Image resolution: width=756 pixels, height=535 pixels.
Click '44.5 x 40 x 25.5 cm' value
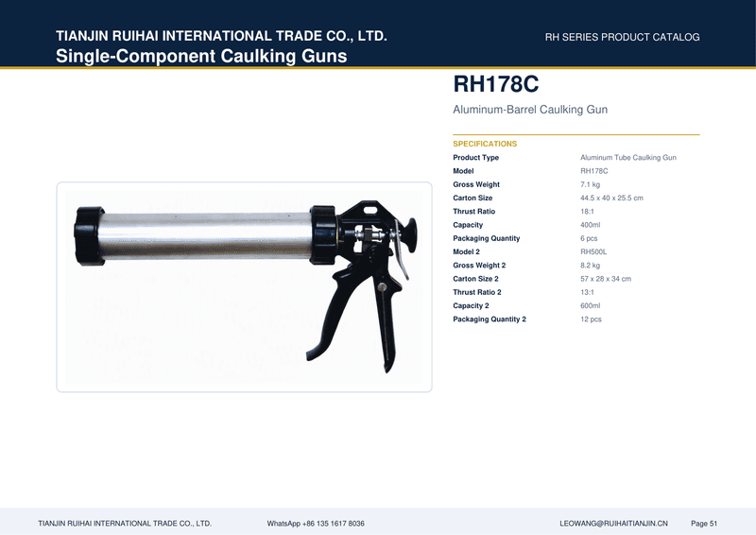pos(611,198)
